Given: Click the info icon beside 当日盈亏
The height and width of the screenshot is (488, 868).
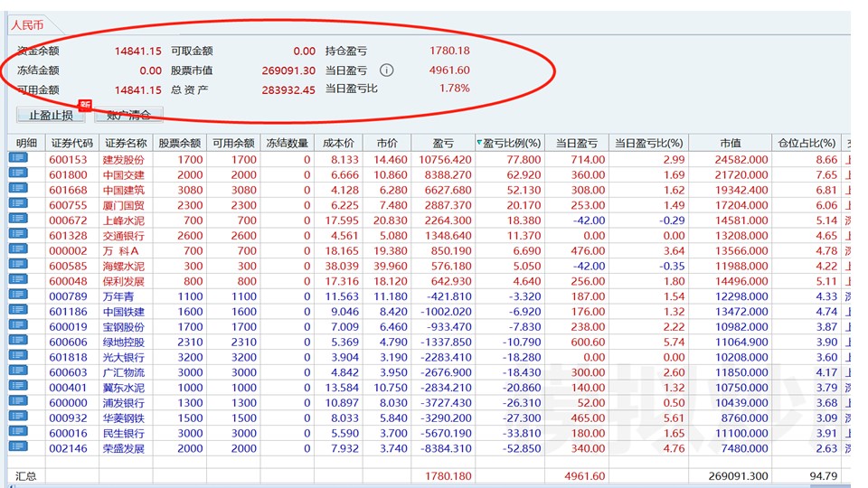Looking at the screenshot, I should tap(386, 70).
